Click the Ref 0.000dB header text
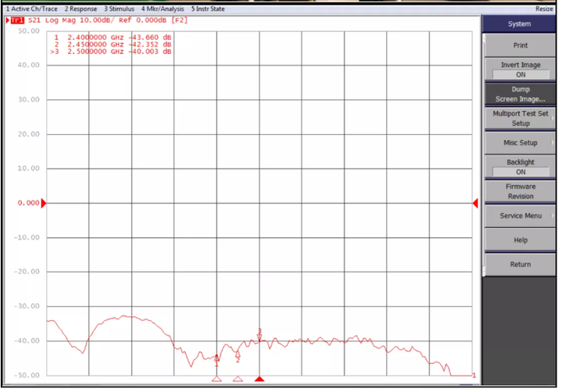This screenshot has height=392, width=562. pyautogui.click(x=143, y=20)
